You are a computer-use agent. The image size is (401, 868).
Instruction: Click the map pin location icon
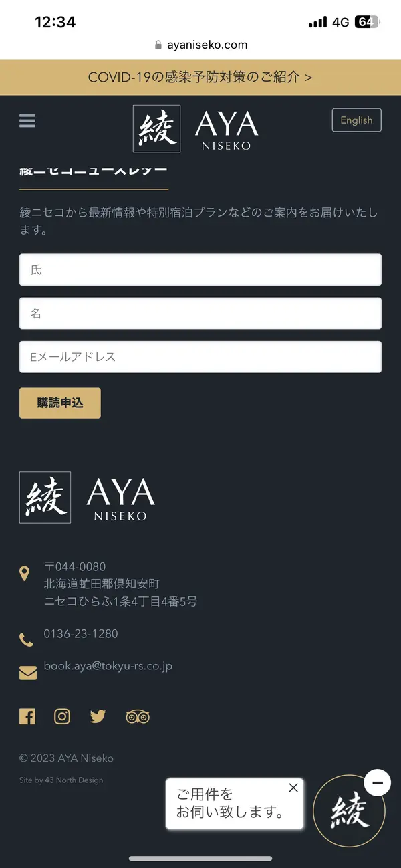pos(25,574)
